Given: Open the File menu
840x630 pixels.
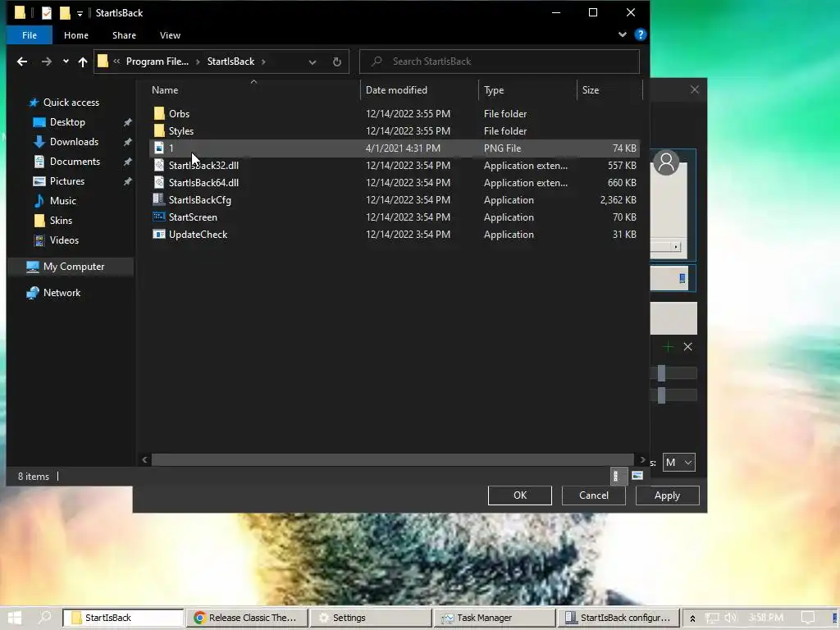Looking at the screenshot, I should [30, 35].
